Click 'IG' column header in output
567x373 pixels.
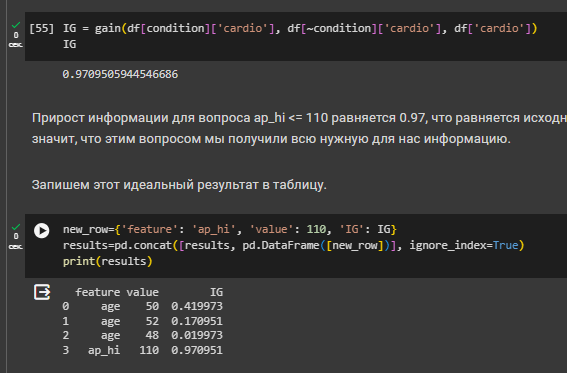point(217,292)
